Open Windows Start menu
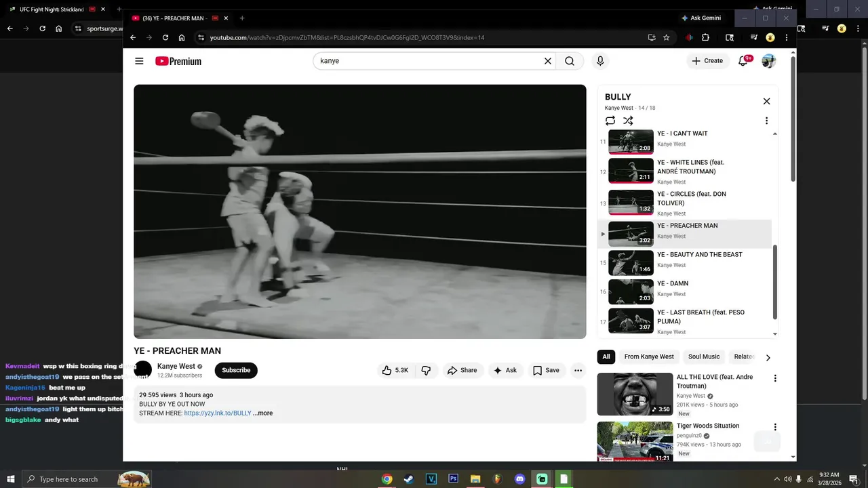Viewport: 868px width, 488px height. tap(10, 479)
